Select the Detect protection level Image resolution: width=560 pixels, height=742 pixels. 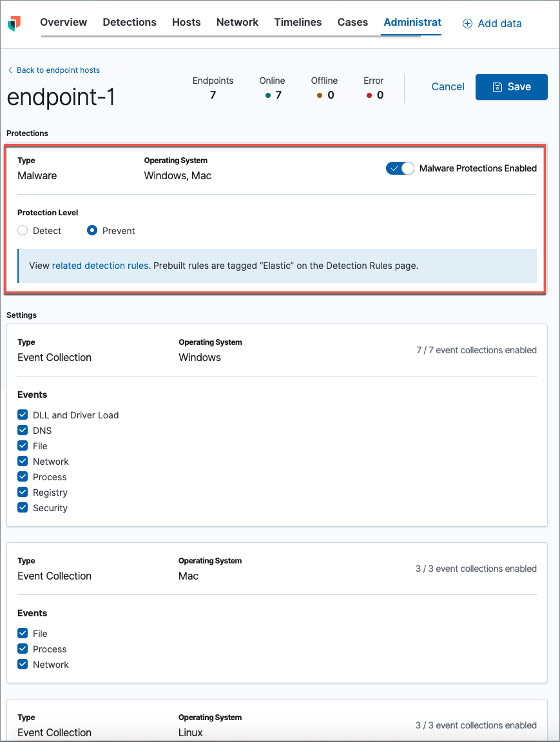coord(23,231)
